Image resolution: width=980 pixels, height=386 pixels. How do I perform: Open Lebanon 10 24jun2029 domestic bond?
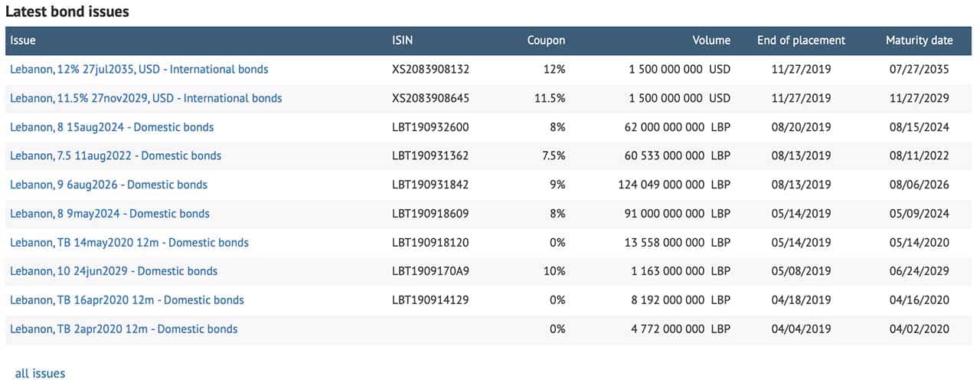[113, 271]
